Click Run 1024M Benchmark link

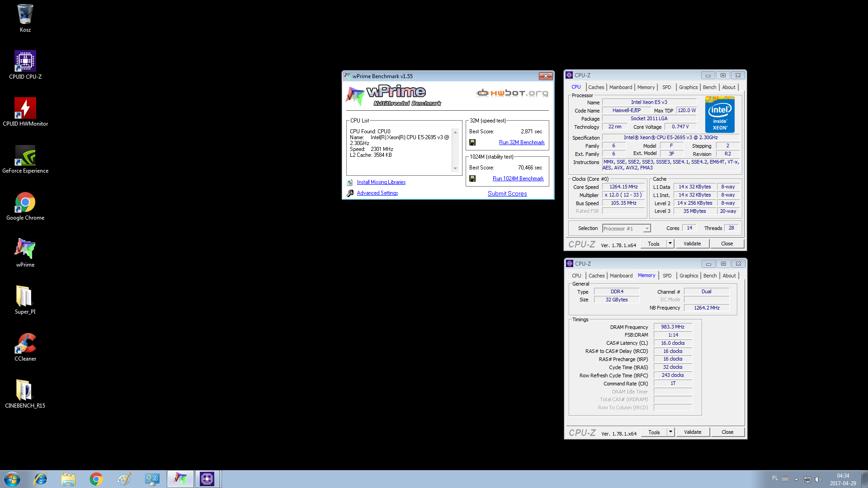518,178
